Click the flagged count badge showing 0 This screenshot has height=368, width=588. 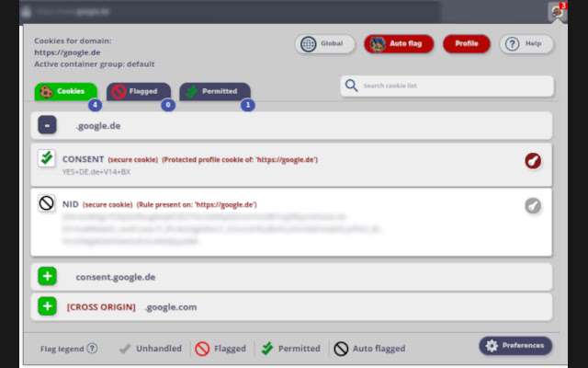click(168, 105)
